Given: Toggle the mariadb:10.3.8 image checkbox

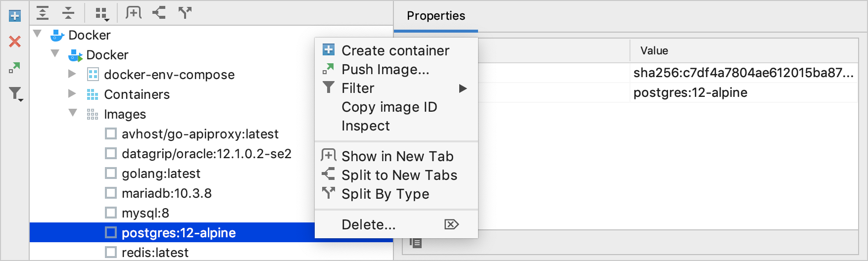Looking at the screenshot, I should [111, 193].
